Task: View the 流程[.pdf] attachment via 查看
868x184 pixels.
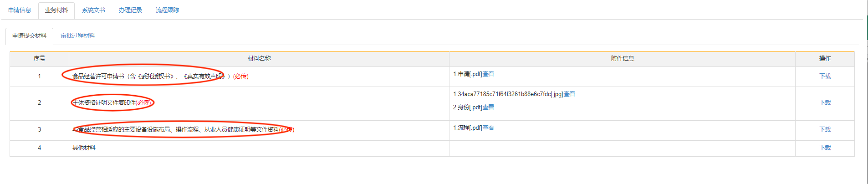Action: tap(488, 128)
